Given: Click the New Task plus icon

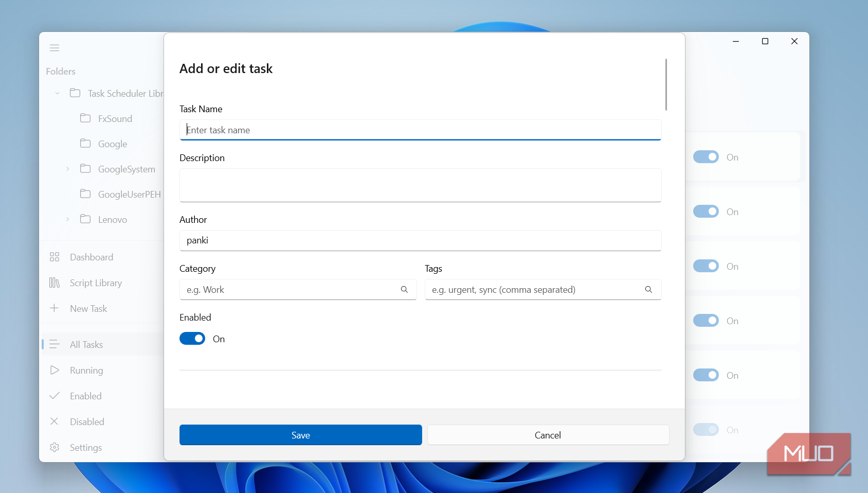Looking at the screenshot, I should point(54,308).
